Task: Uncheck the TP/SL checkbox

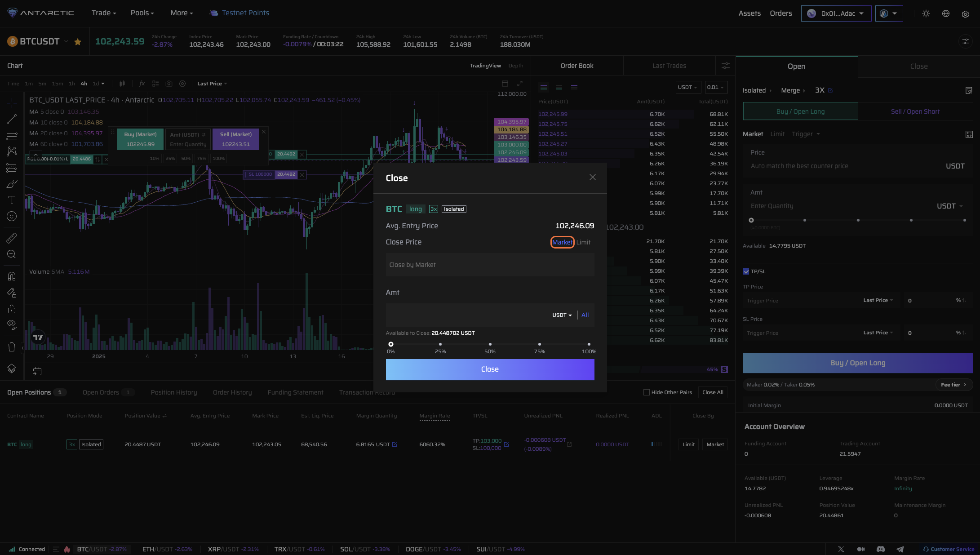Action: click(x=746, y=271)
